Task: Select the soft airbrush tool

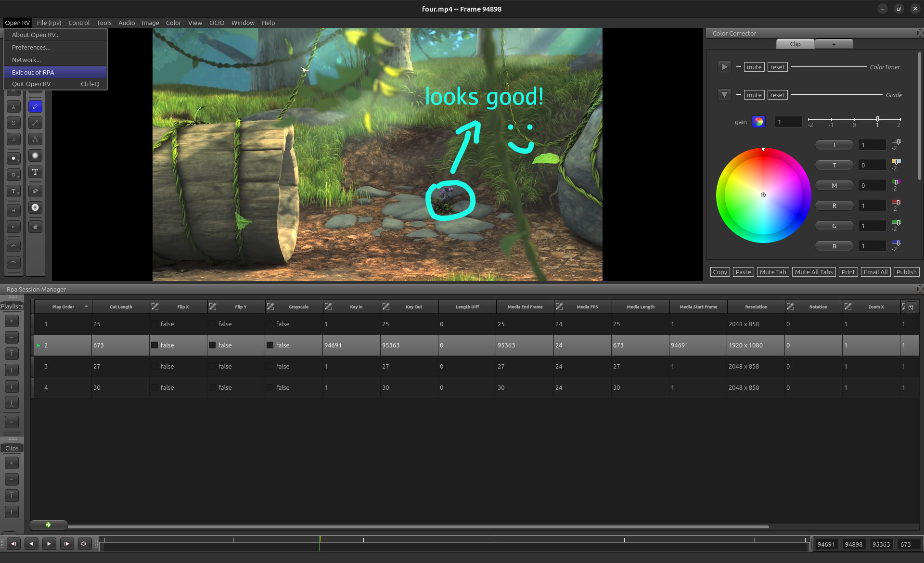Action: (x=35, y=155)
